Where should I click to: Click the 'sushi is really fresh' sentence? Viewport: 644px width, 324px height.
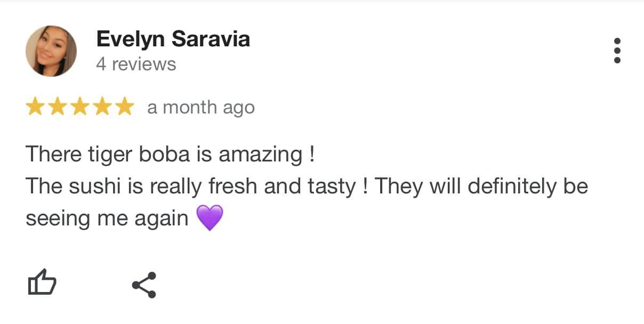[197, 187]
